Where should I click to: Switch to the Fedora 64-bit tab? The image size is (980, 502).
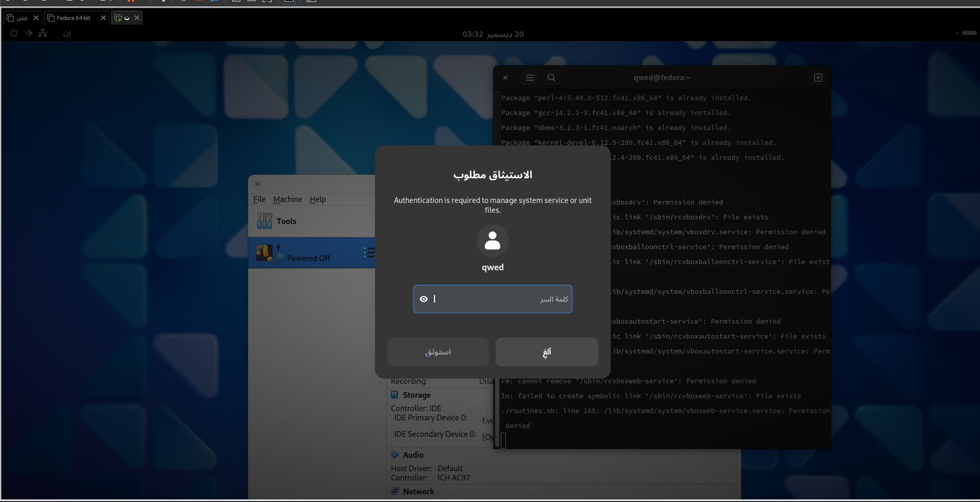[x=73, y=18]
